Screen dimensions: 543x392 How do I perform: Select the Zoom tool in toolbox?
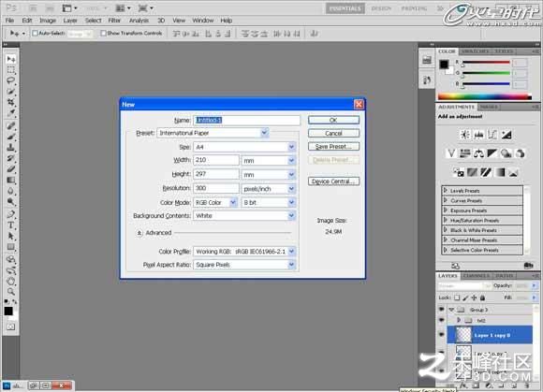click(x=10, y=291)
